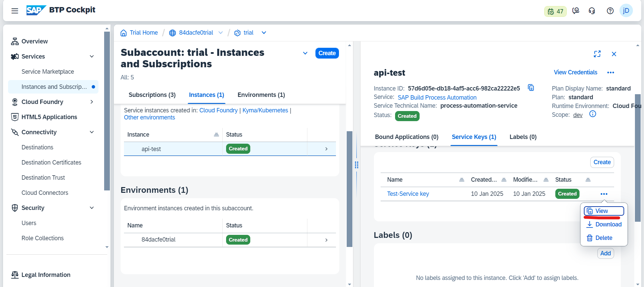Open the page title dropdown chevron
The height and width of the screenshot is (287, 644).
[x=305, y=53]
